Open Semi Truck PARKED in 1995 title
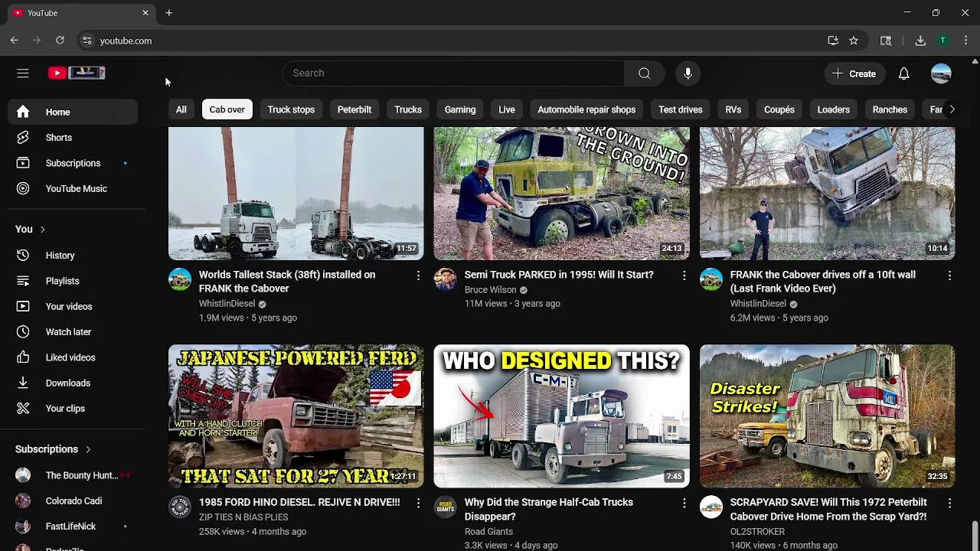This screenshot has width=980, height=551. (x=559, y=275)
